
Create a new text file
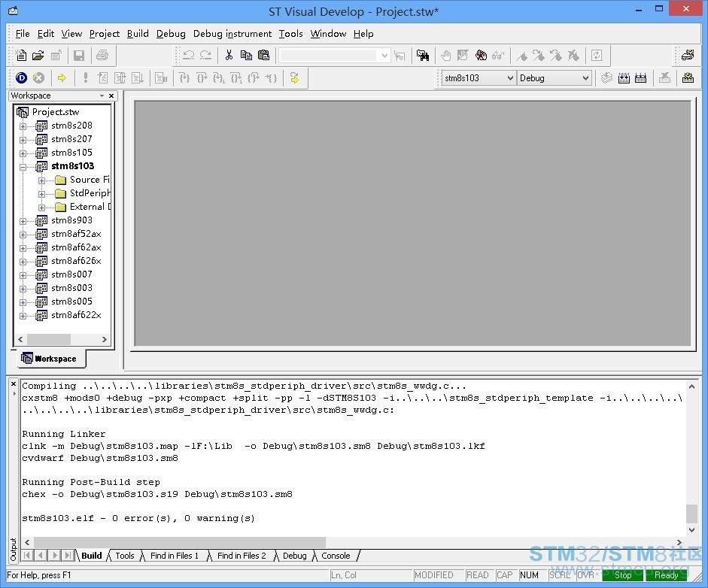point(21,56)
